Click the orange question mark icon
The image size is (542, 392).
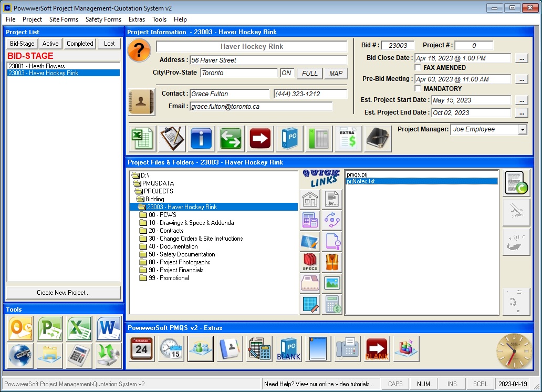(140, 51)
